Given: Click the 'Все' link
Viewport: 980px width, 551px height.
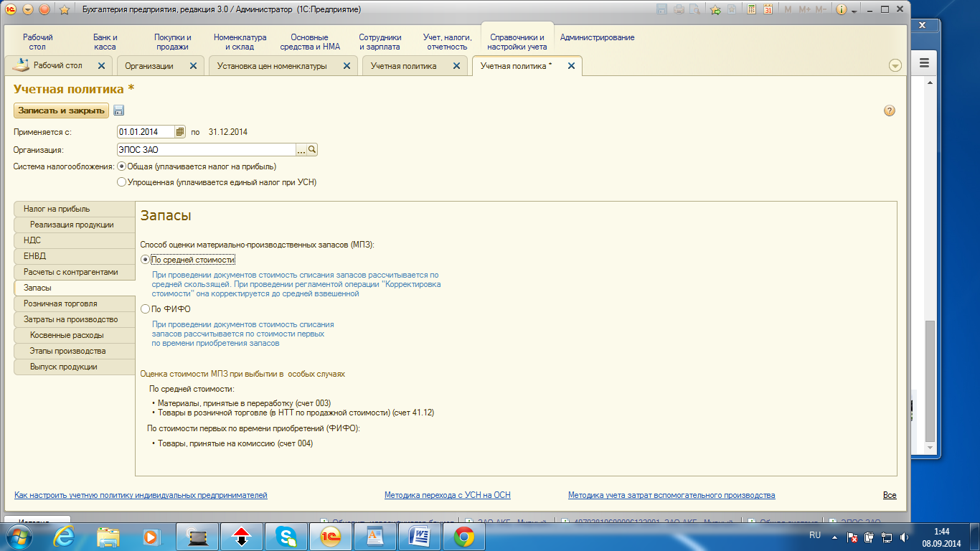Looking at the screenshot, I should (890, 495).
